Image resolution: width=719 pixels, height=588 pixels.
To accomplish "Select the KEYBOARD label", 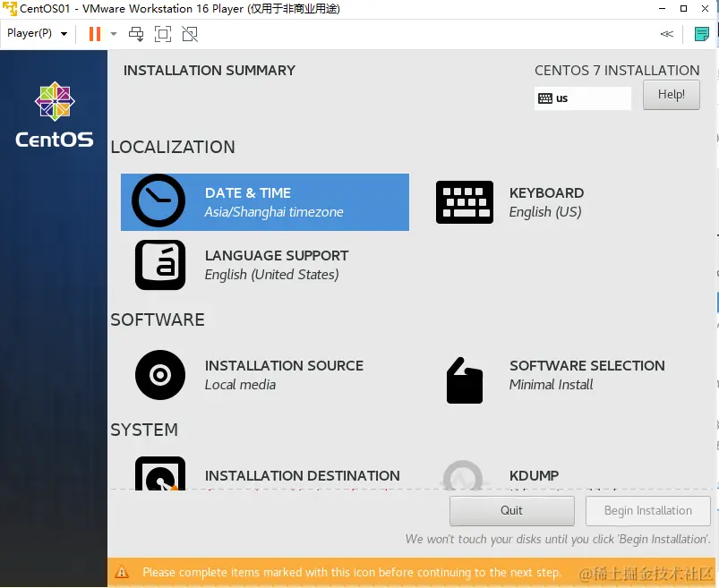I will point(546,193).
